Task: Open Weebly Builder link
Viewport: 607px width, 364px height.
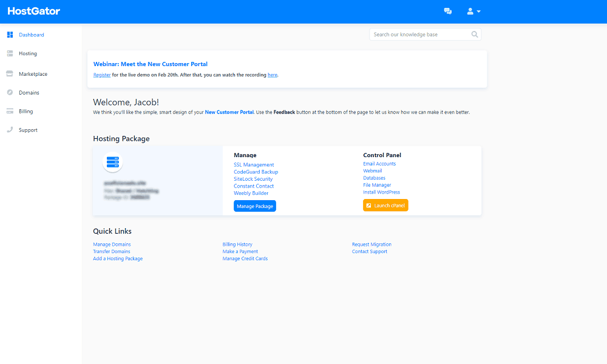Action: [251, 193]
